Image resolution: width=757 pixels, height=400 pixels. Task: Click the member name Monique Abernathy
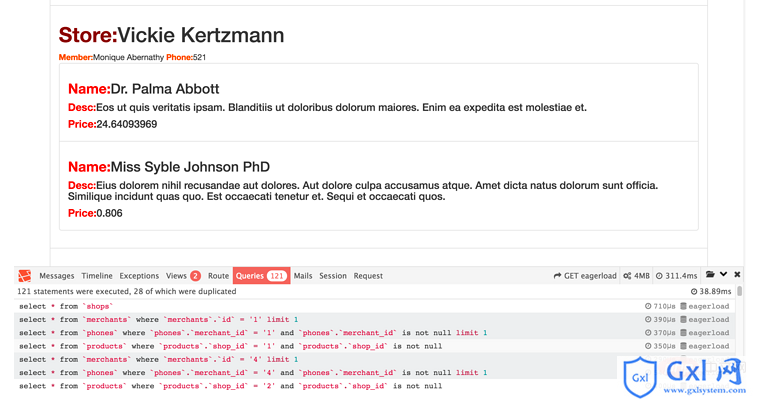point(128,57)
